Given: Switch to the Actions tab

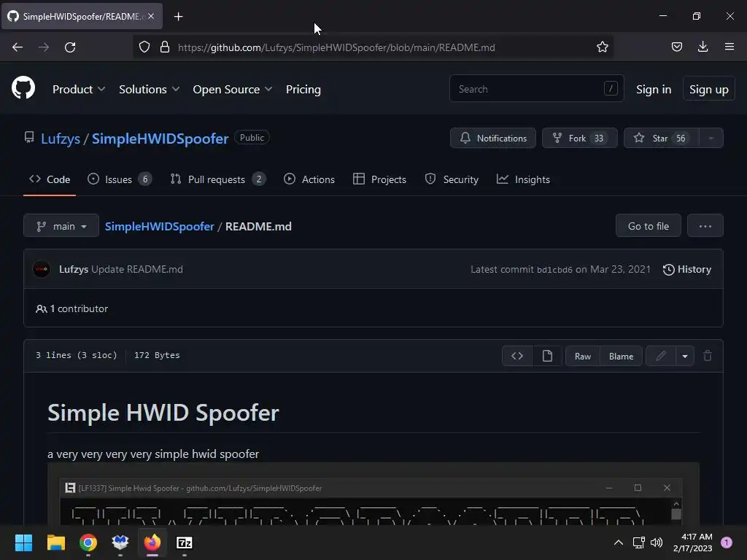Looking at the screenshot, I should 309,179.
